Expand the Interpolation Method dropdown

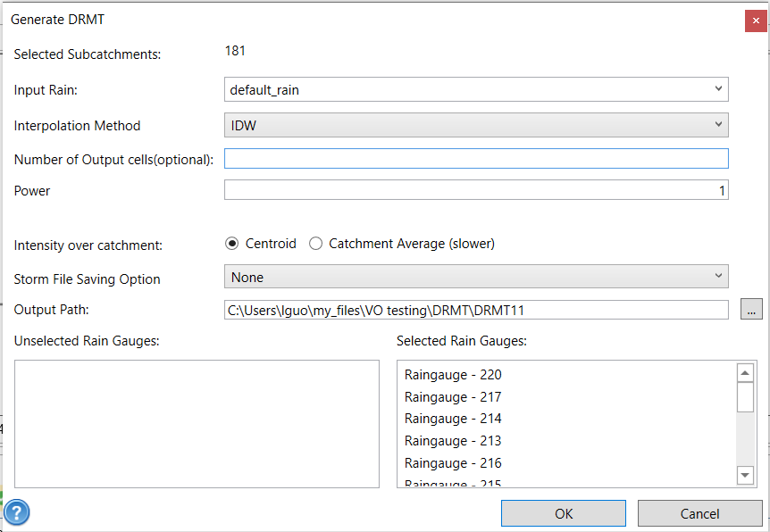[x=476, y=125]
